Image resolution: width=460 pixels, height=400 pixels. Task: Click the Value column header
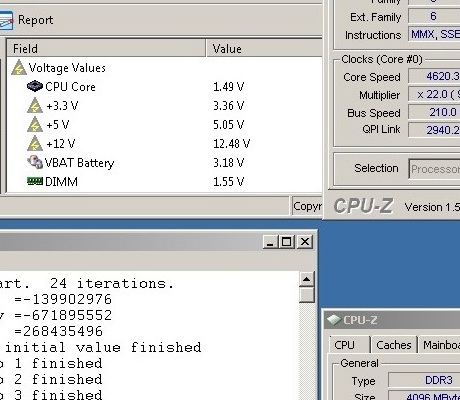[x=264, y=49]
